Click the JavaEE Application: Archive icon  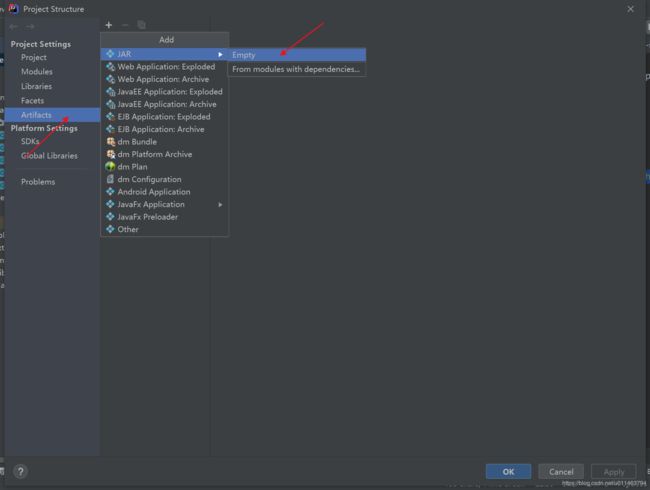[x=110, y=104]
